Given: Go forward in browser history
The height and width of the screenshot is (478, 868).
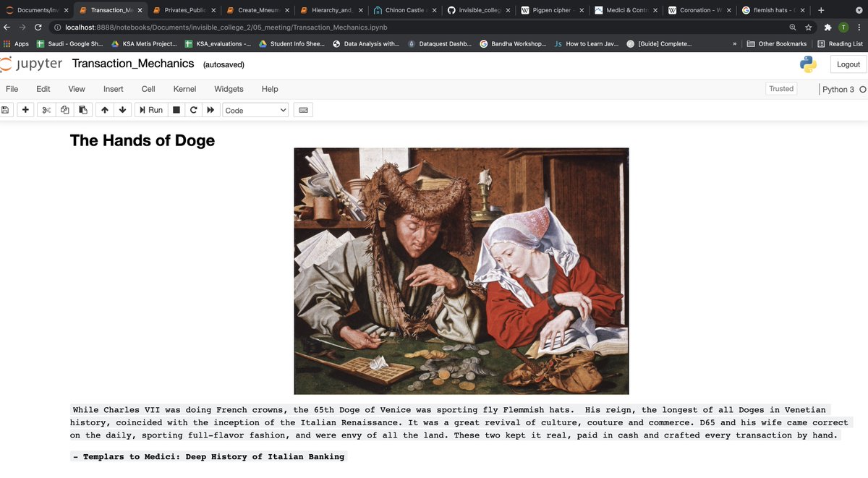Looking at the screenshot, I should click(23, 27).
